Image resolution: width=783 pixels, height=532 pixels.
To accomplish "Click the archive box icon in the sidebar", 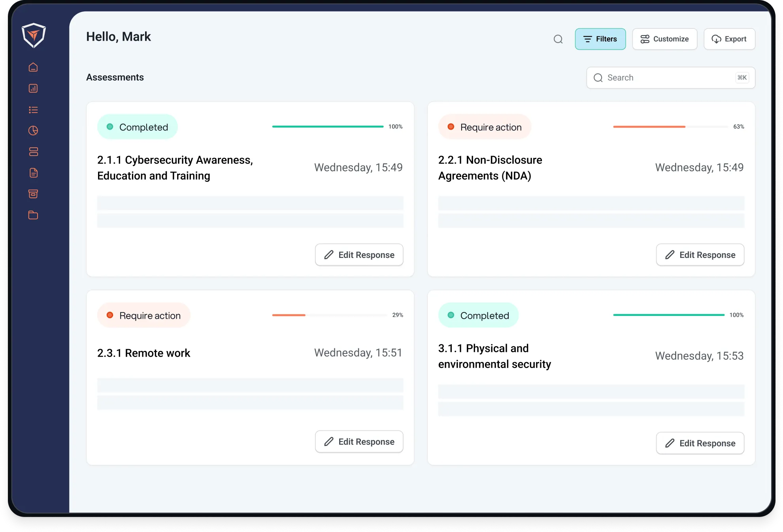I will tap(33, 194).
